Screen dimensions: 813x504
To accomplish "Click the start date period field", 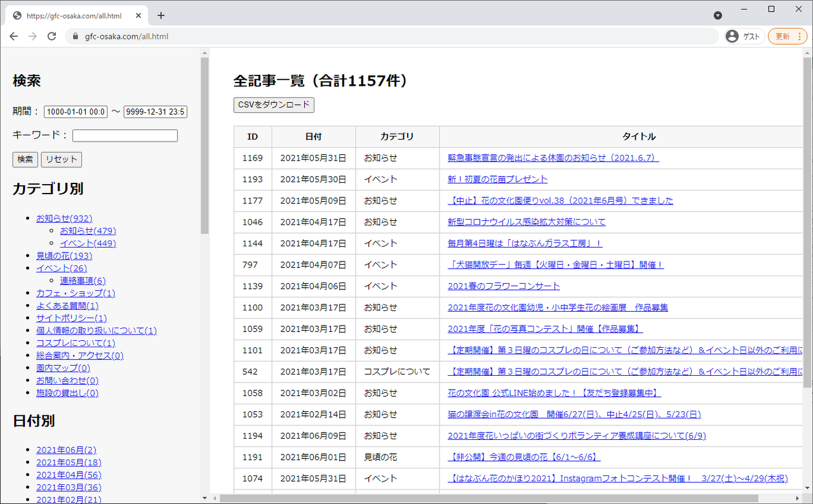I will coord(76,112).
